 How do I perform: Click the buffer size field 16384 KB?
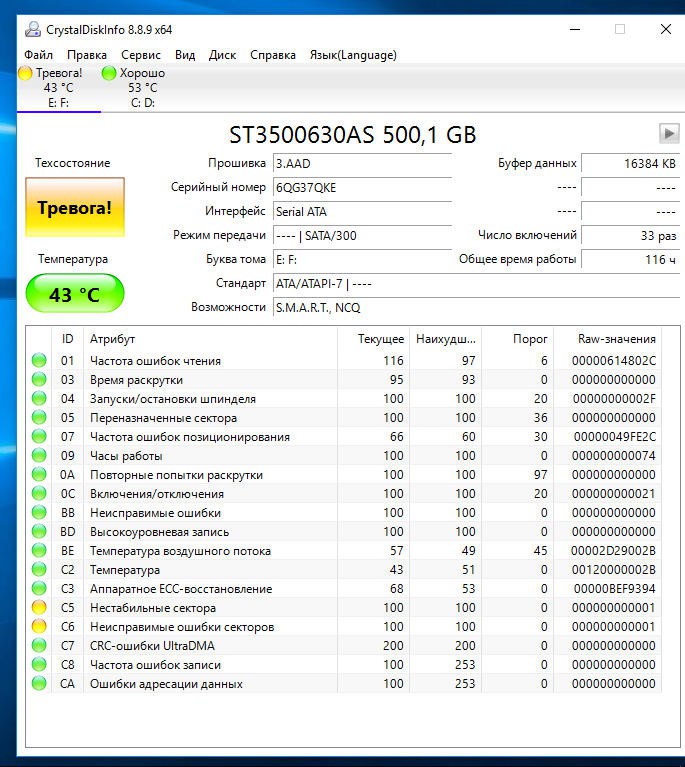(x=630, y=163)
